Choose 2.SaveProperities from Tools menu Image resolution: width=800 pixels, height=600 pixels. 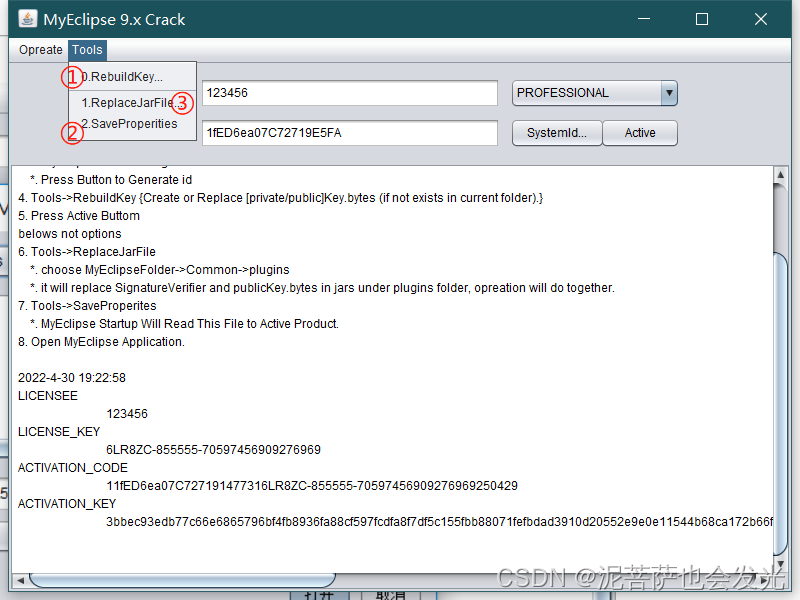[x=133, y=124]
